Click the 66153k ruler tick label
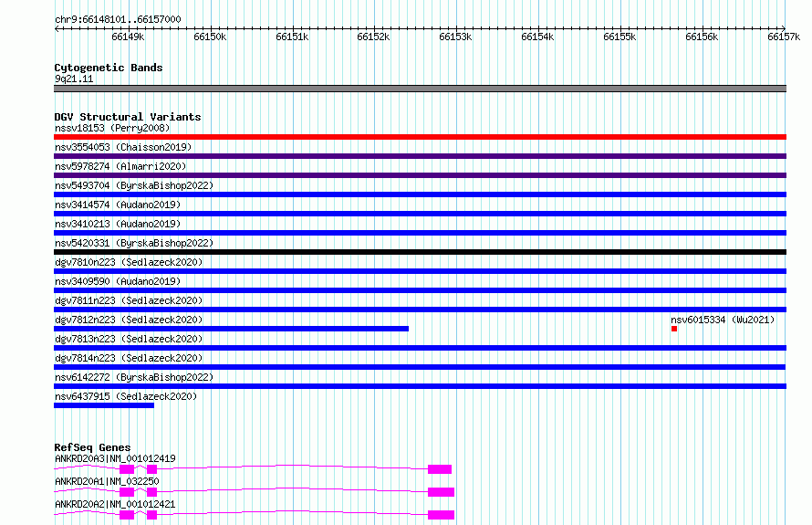The height and width of the screenshot is (525, 812). coord(455,37)
